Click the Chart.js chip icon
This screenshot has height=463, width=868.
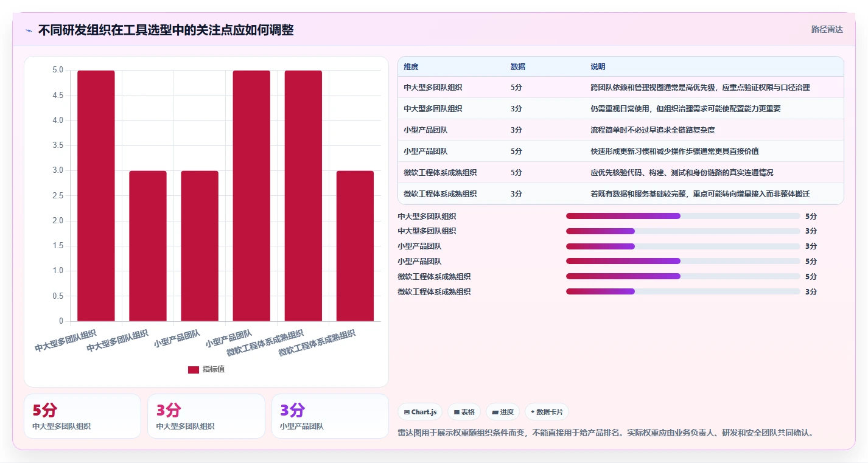[407, 412]
